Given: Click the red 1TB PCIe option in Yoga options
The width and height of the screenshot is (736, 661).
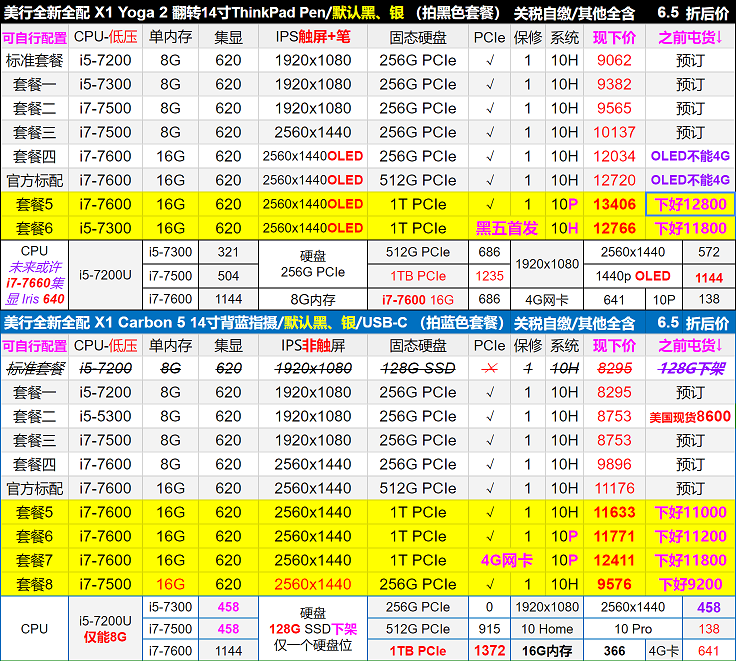Looking at the screenshot, I should point(418,276).
